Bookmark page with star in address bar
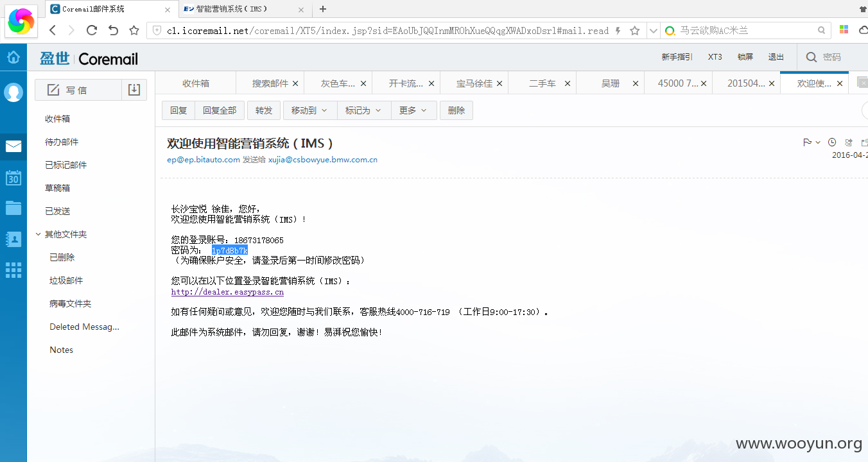The height and width of the screenshot is (462, 868). [635, 30]
